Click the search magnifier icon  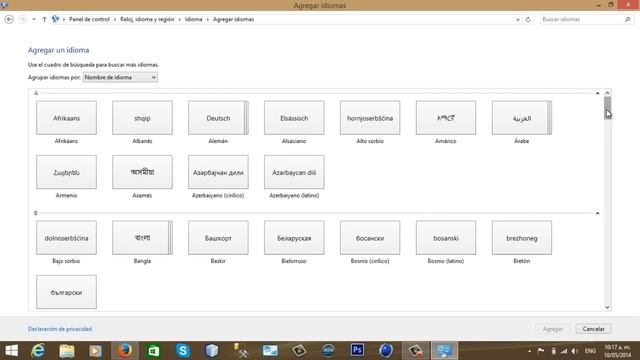pos(627,19)
